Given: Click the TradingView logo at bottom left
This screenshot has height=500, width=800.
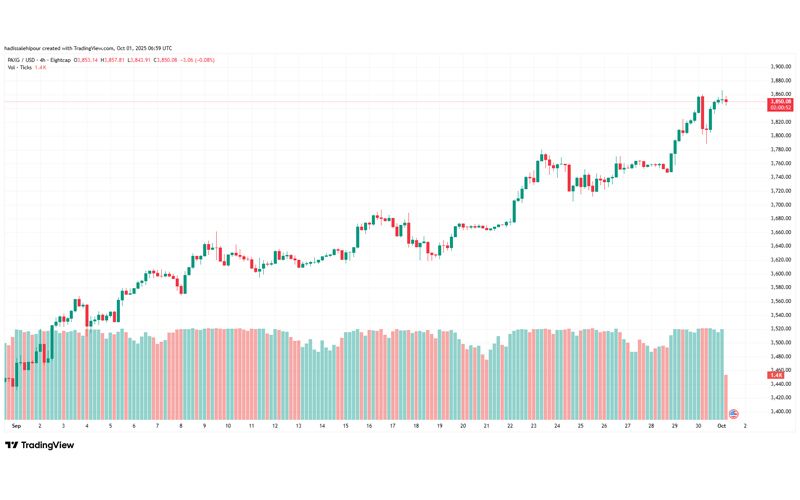Looking at the screenshot, I should (x=40, y=445).
